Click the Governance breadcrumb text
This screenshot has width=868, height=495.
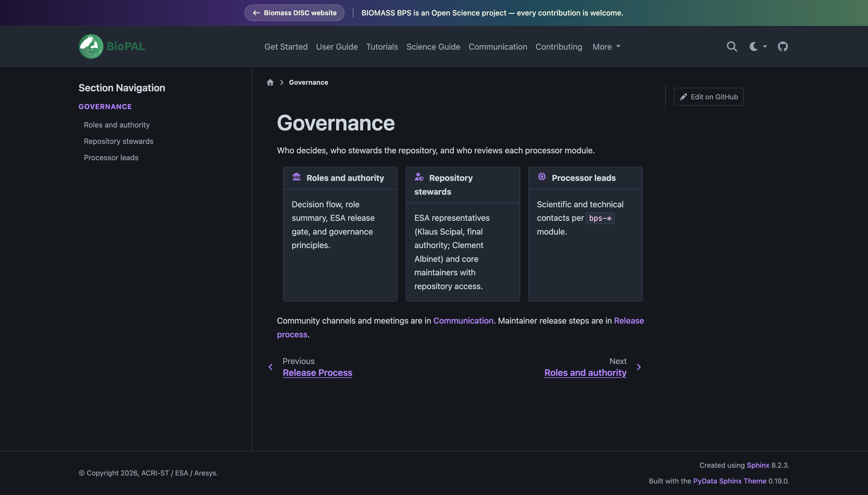(x=308, y=82)
